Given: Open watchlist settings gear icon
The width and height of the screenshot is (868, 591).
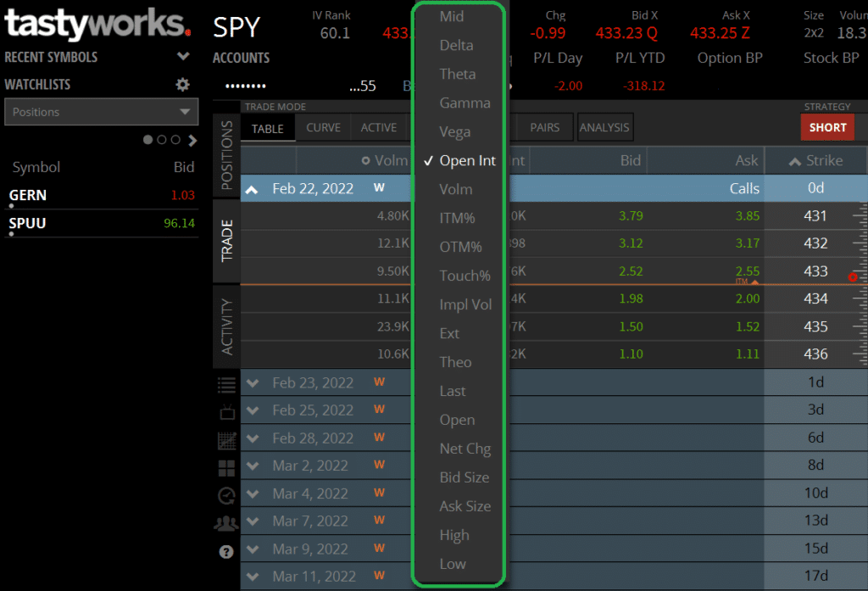Looking at the screenshot, I should (x=183, y=84).
